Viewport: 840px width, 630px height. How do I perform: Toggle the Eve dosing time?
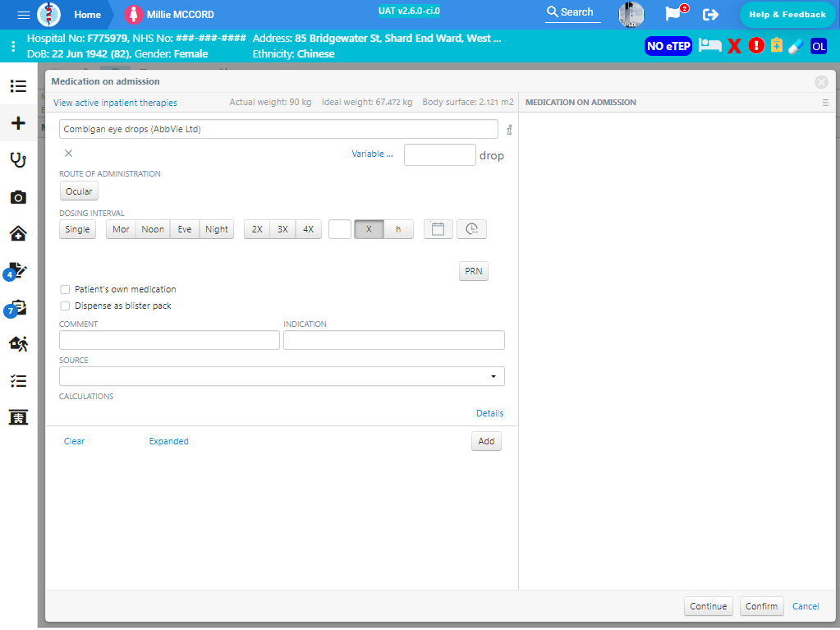pos(185,229)
